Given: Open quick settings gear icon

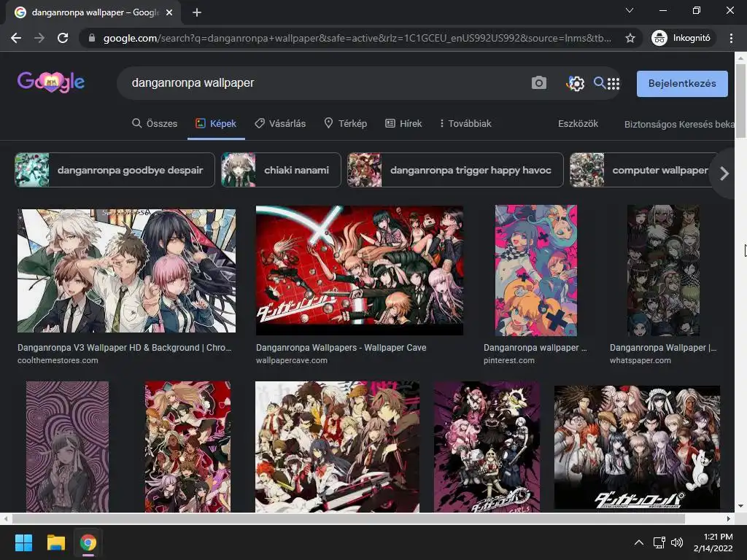Looking at the screenshot, I should (576, 83).
